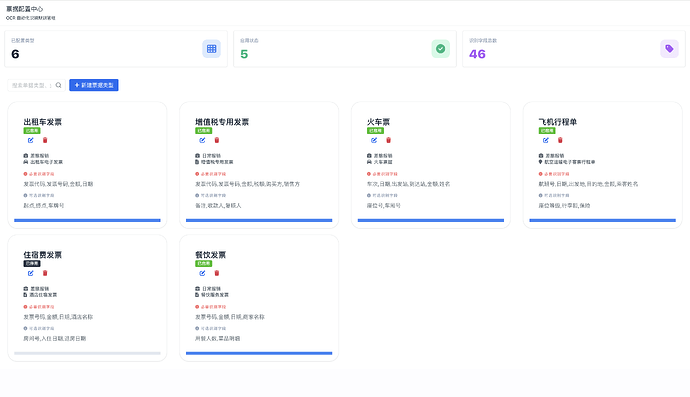Click the blue bar under 出租车发票 card
690x397 pixels.
pyautogui.click(x=87, y=220)
